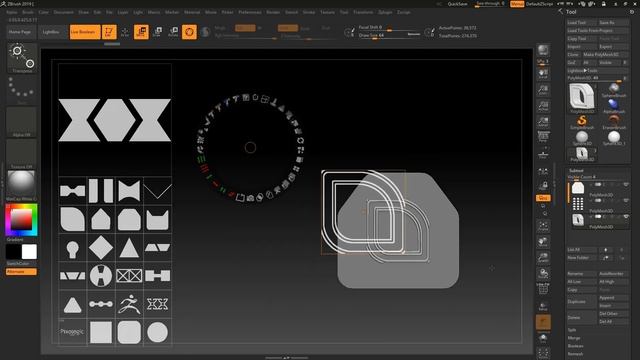640x360 pixels.
Task: Choose the EraserBrush tool
Action: (x=614, y=122)
